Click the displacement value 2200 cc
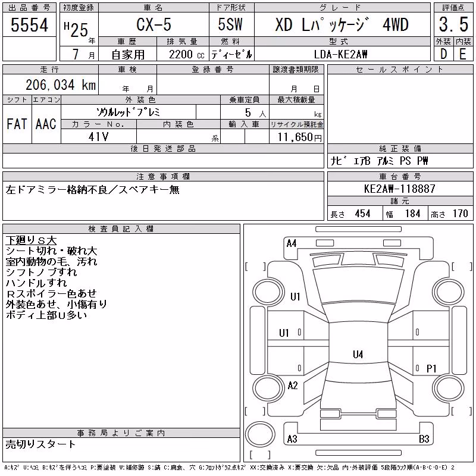The height and width of the screenshot is (476, 476). click(186, 55)
